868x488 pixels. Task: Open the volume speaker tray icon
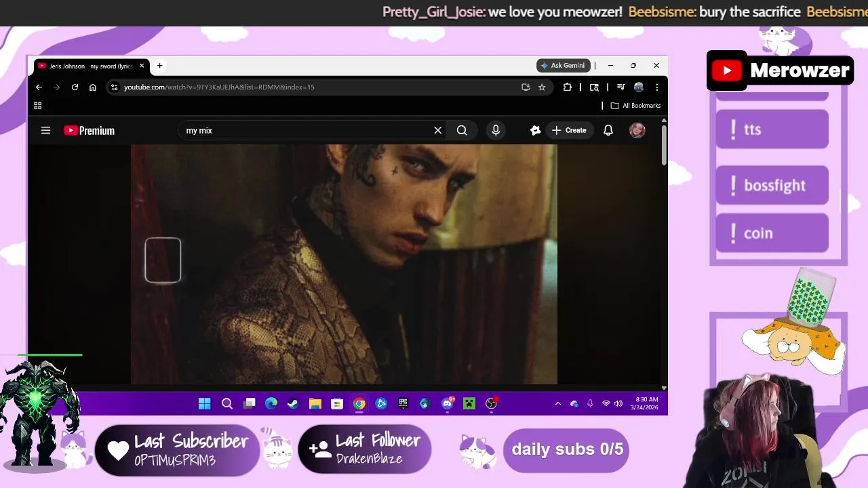pos(618,404)
